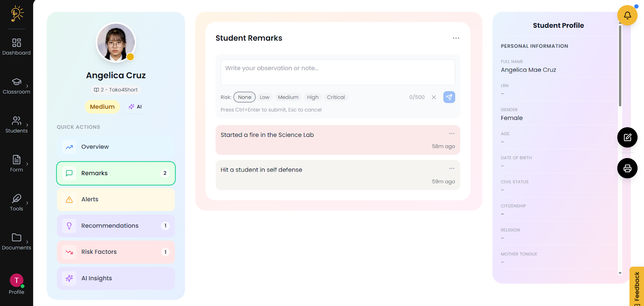Viewport: 644px width, 306px height.
Task: Click the print student profile button
Action: (x=627, y=168)
